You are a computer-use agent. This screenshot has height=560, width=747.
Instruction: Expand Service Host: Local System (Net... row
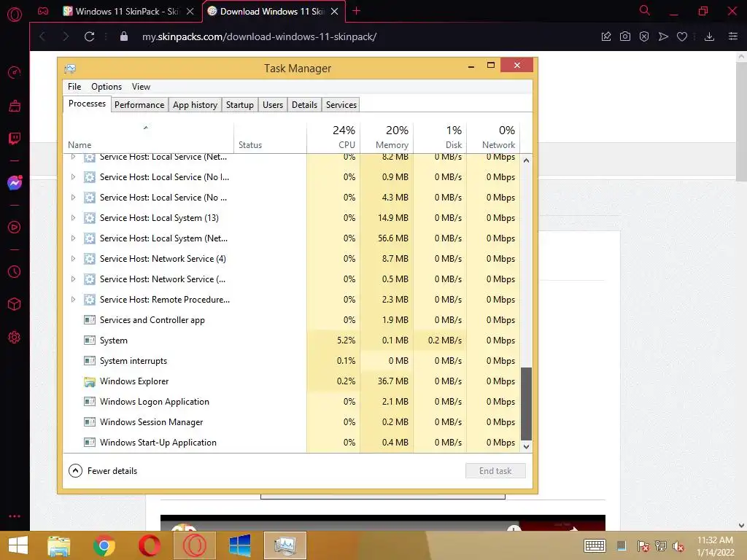click(x=73, y=238)
